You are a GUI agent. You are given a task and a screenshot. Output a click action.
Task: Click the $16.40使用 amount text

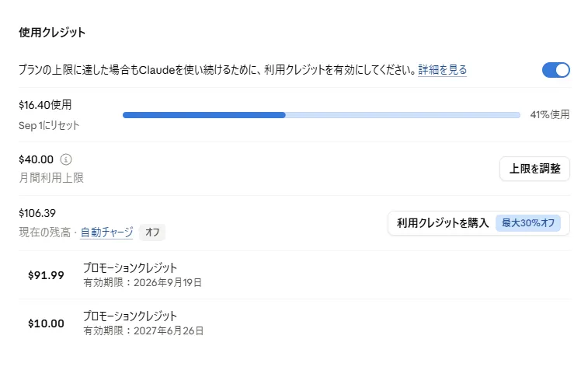(x=45, y=105)
